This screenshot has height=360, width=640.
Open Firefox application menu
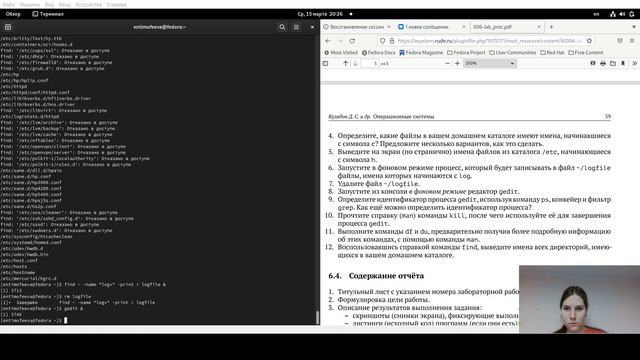[x=632, y=41]
